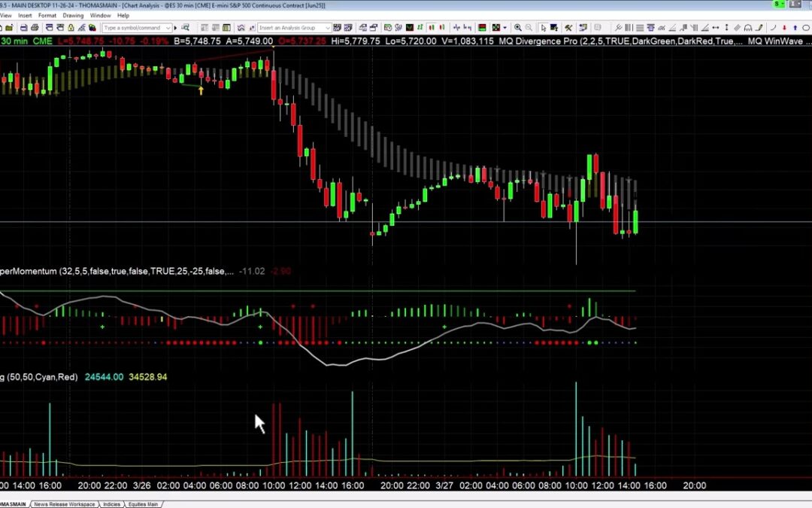Image resolution: width=812 pixels, height=508 pixels.
Task: Switch to News Release Workspace tab
Action: (x=64, y=504)
